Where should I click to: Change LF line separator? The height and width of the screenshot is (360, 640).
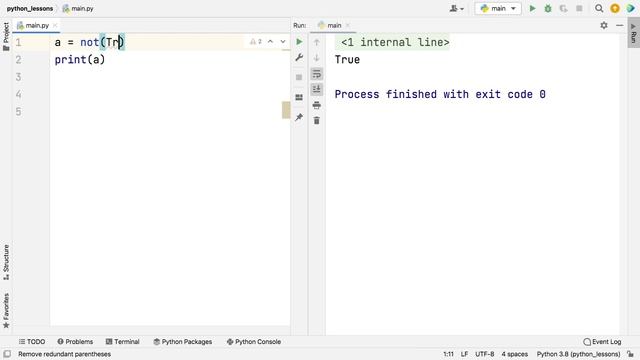coord(464,354)
